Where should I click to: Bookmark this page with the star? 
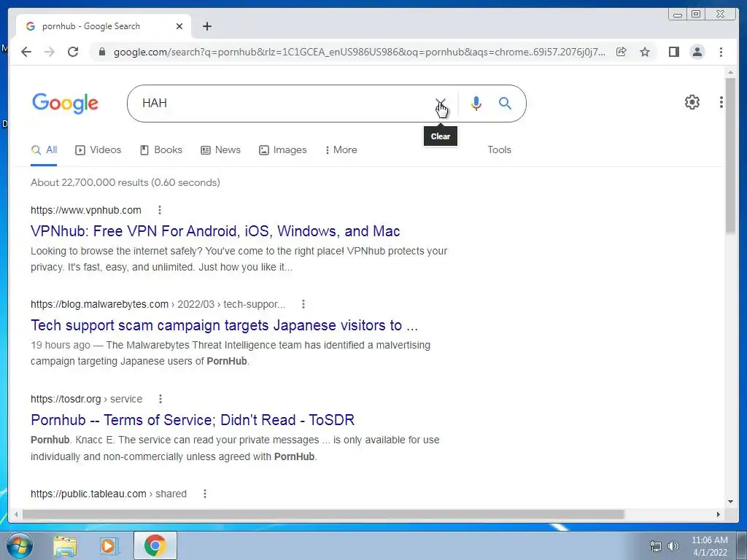pos(645,52)
